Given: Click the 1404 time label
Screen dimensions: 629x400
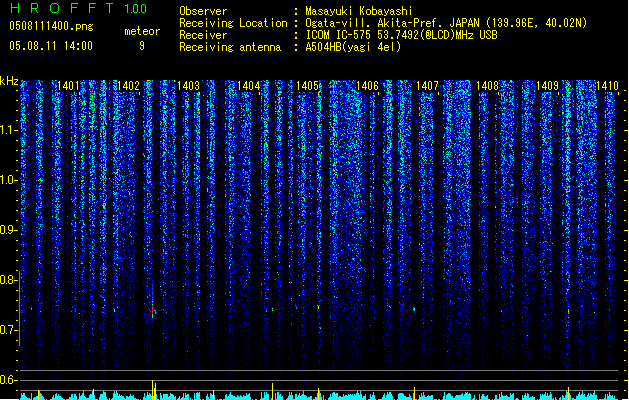Looking at the screenshot, I should click(x=248, y=86).
